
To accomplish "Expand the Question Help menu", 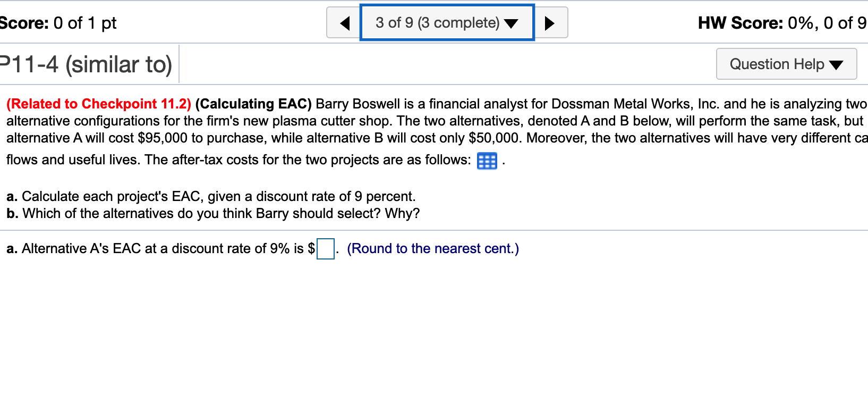I will click(x=786, y=64).
